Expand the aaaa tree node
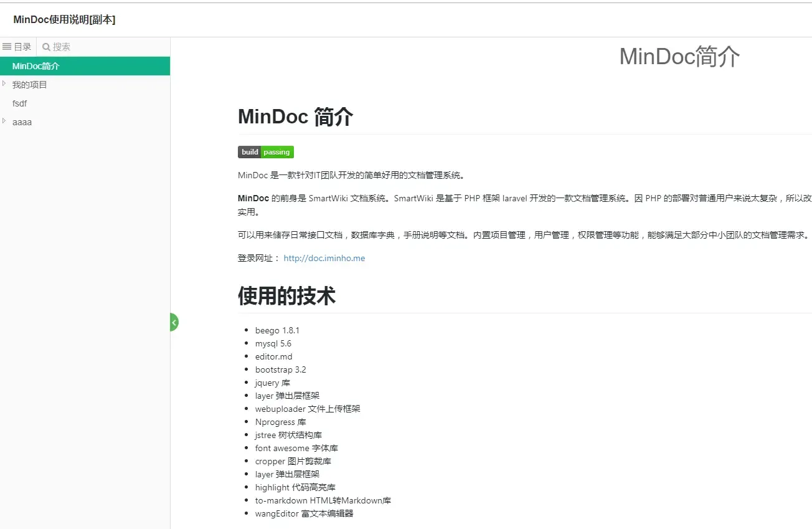Screen dimensions: 812x529 [x=4, y=122]
